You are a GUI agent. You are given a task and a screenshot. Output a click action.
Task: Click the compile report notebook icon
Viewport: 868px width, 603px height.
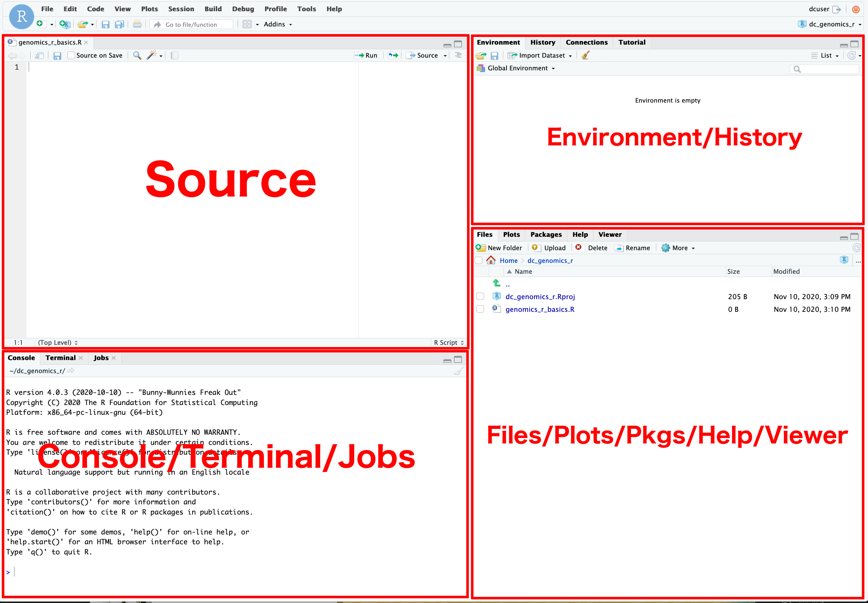[x=174, y=55]
